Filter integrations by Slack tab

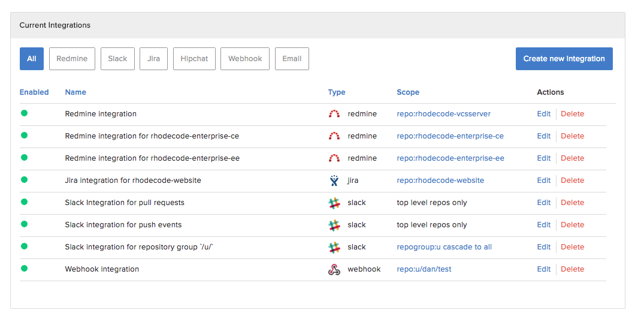117,59
